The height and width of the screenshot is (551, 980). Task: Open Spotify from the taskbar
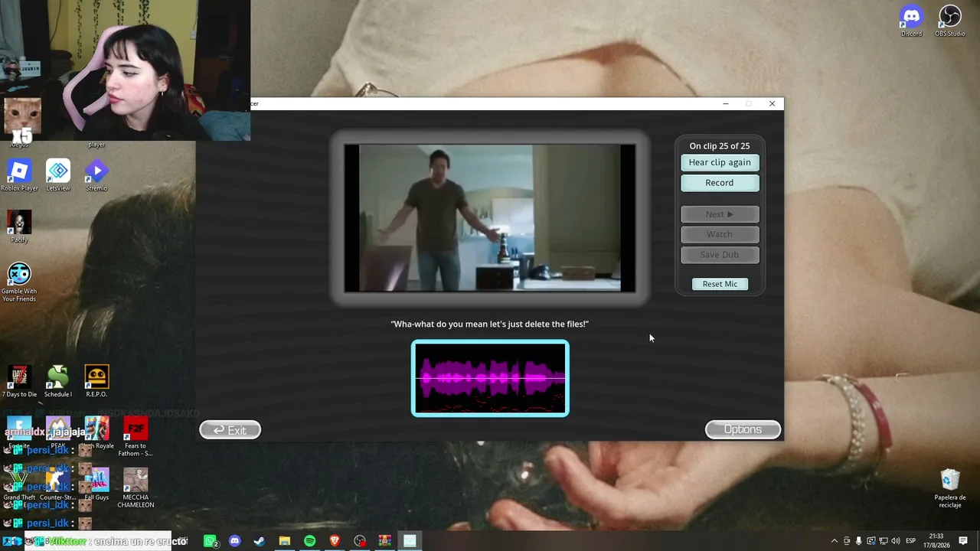pos(309,541)
